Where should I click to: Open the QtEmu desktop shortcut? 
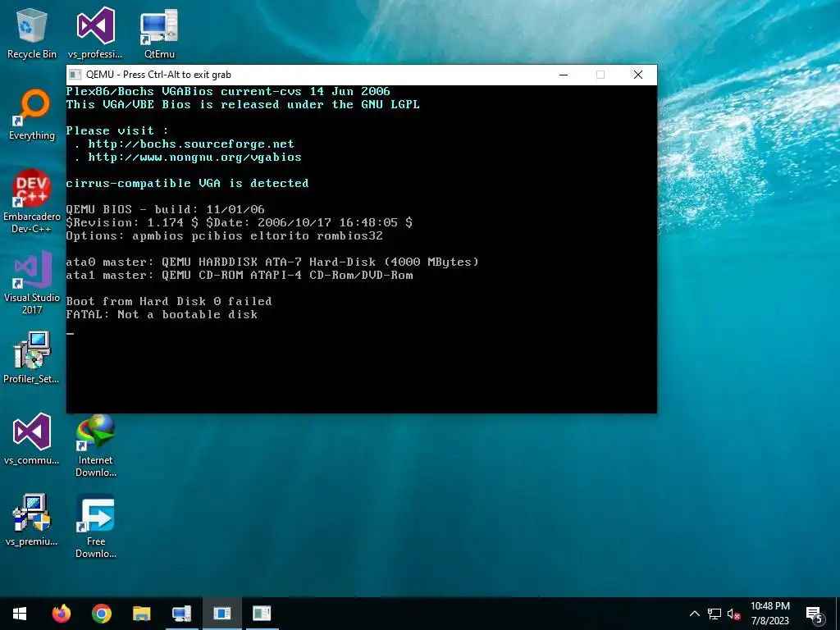coord(159,33)
